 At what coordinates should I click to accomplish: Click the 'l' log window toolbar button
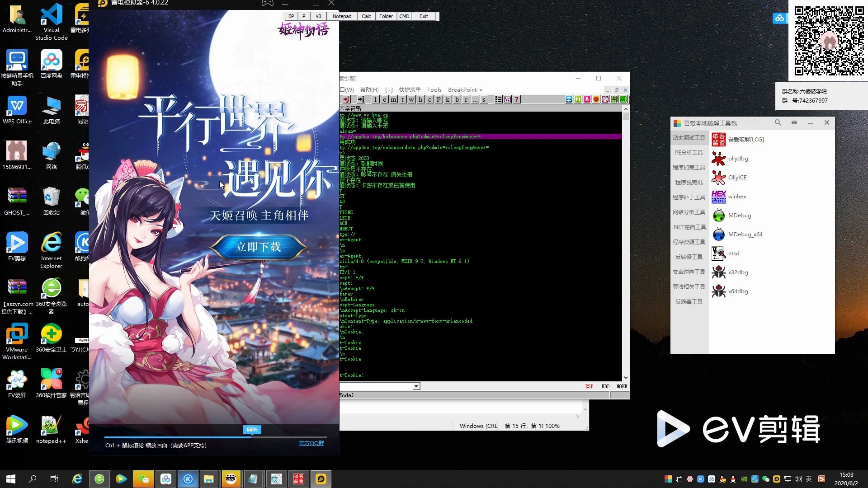click(x=376, y=99)
